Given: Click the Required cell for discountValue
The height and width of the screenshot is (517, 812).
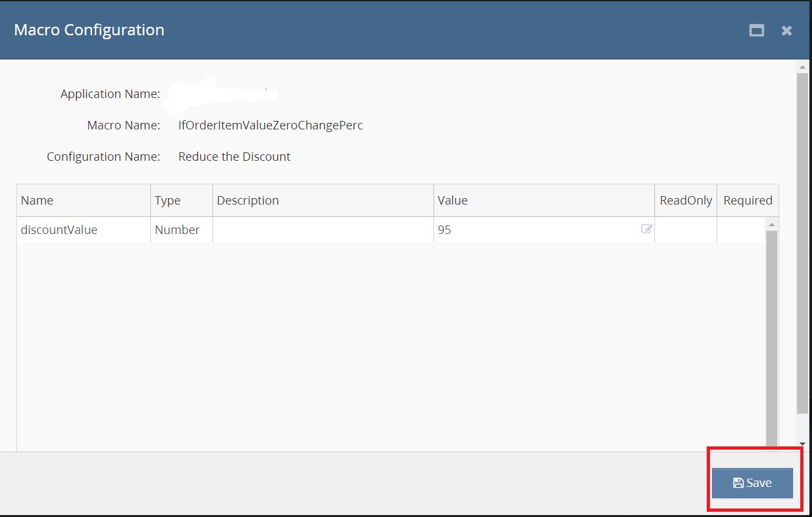Looking at the screenshot, I should (x=741, y=230).
